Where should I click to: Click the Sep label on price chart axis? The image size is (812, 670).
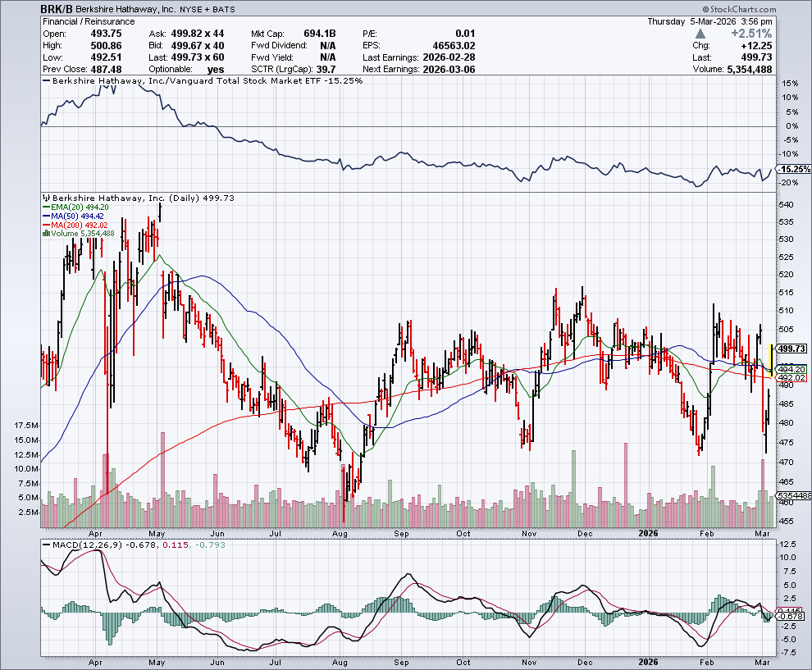(x=401, y=531)
